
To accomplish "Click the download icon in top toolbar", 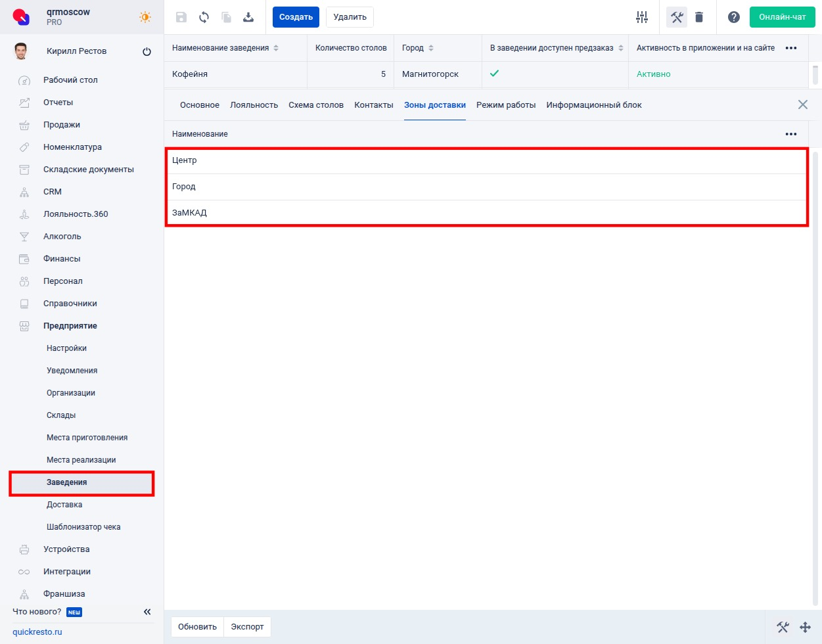I will coord(248,17).
